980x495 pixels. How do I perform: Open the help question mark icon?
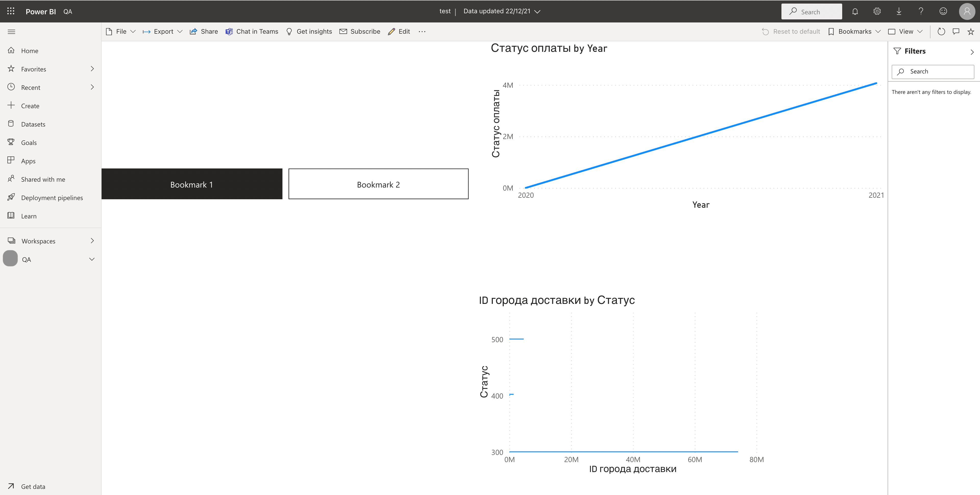coord(921,11)
